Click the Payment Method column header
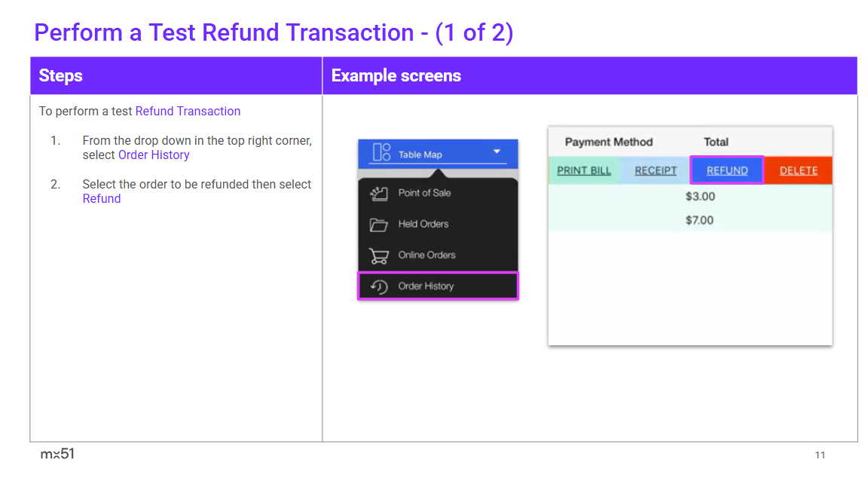The image size is (868, 481). click(609, 142)
